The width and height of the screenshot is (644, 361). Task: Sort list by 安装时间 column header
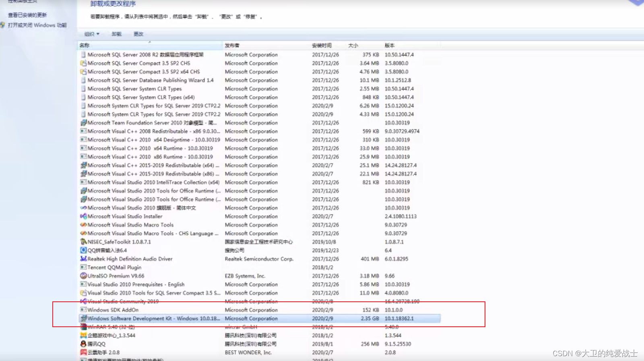point(328,46)
